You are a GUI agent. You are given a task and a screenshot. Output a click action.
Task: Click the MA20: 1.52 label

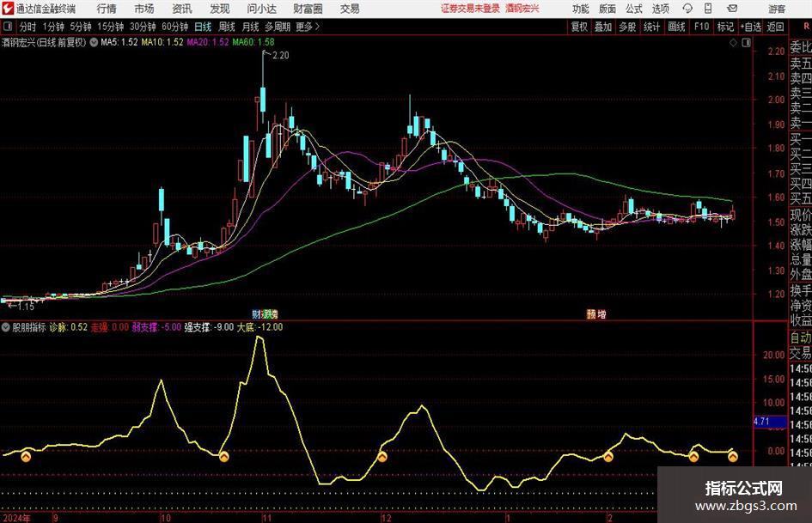pyautogui.click(x=208, y=42)
